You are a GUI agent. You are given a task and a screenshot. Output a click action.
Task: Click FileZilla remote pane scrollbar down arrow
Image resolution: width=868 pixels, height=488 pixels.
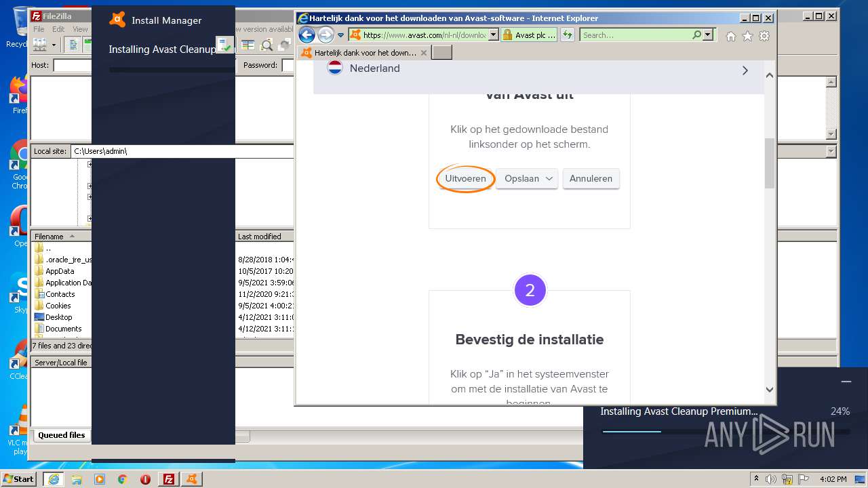831,134
